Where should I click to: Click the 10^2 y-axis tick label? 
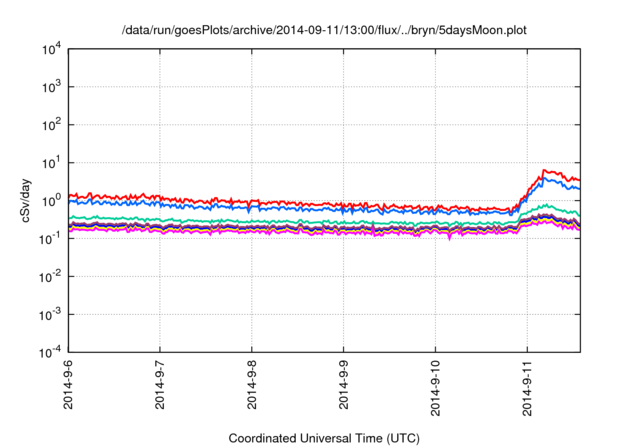coord(48,125)
